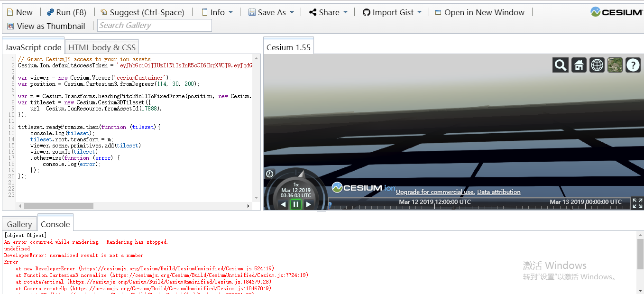Click the 'var position' code line
This screenshot has height=294, width=644.
[109, 84]
